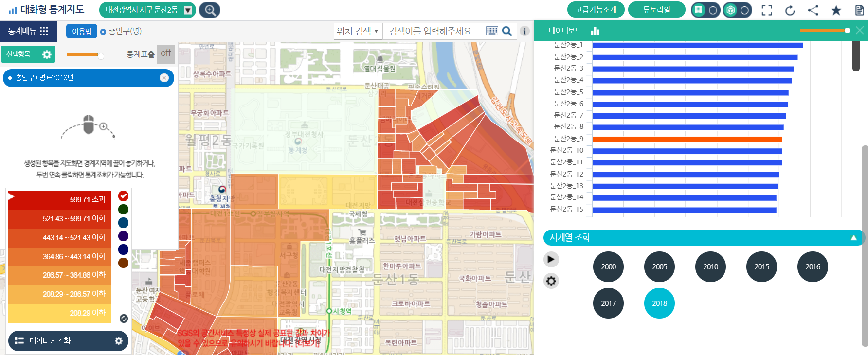Open data visualization gear settings
This screenshot has width=868, height=355.
118,341
